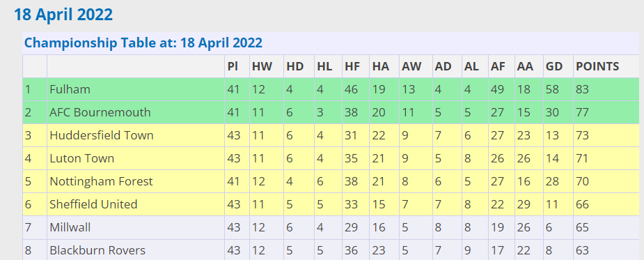Select Fulham's goal difference value 58
644x260 pixels.
tap(552, 89)
